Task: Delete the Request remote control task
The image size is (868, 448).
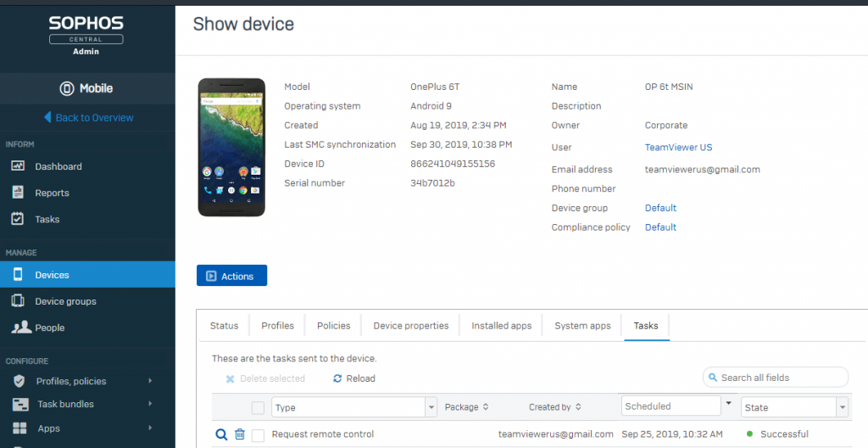Action: click(240, 434)
